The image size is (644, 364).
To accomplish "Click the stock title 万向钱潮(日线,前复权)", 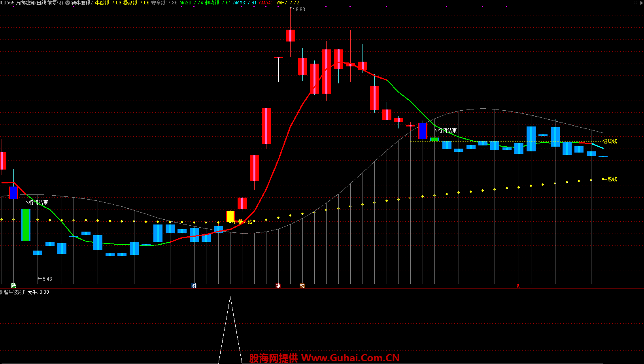I will [40, 3].
